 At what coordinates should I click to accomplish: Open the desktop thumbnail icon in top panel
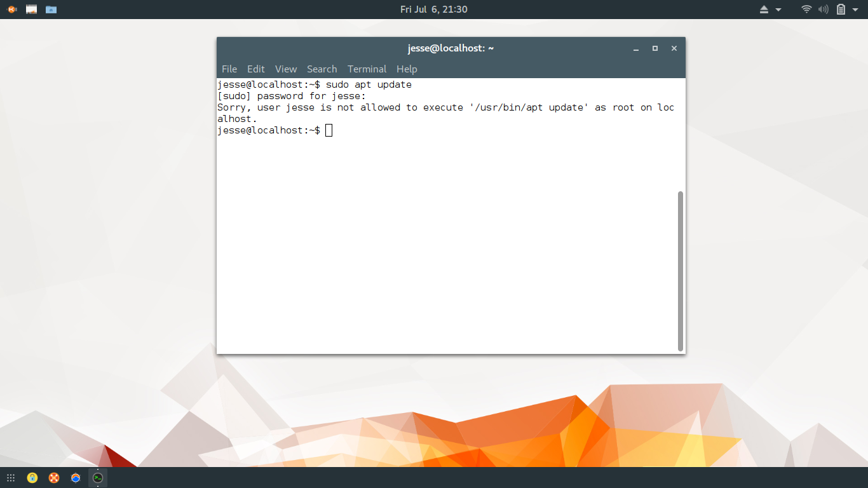[x=31, y=10]
